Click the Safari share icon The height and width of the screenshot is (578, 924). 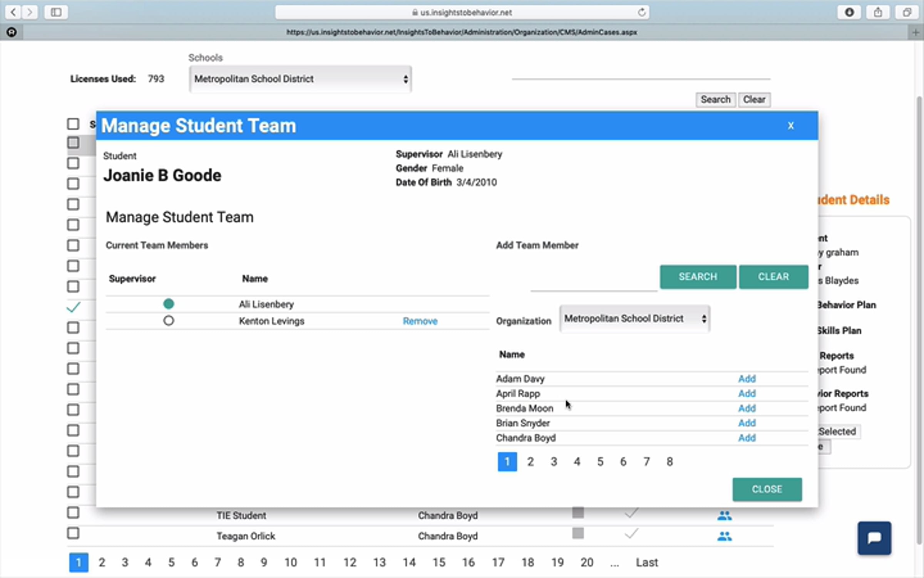click(878, 12)
